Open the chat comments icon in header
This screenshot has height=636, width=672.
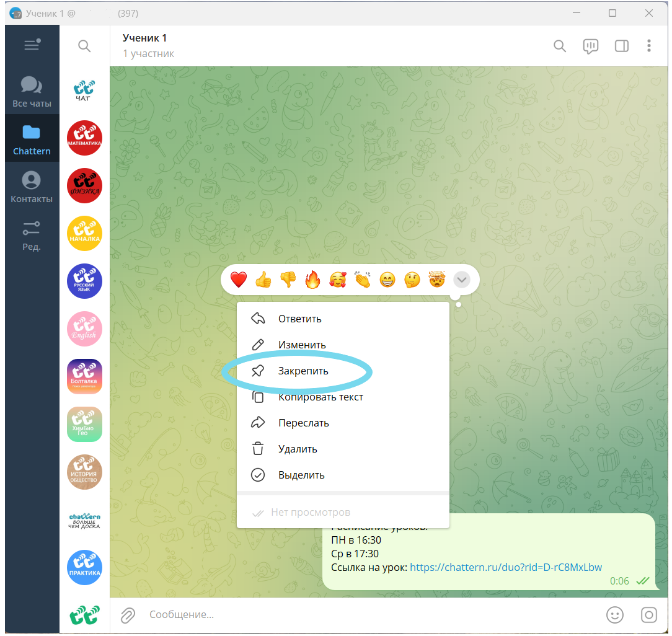click(590, 46)
